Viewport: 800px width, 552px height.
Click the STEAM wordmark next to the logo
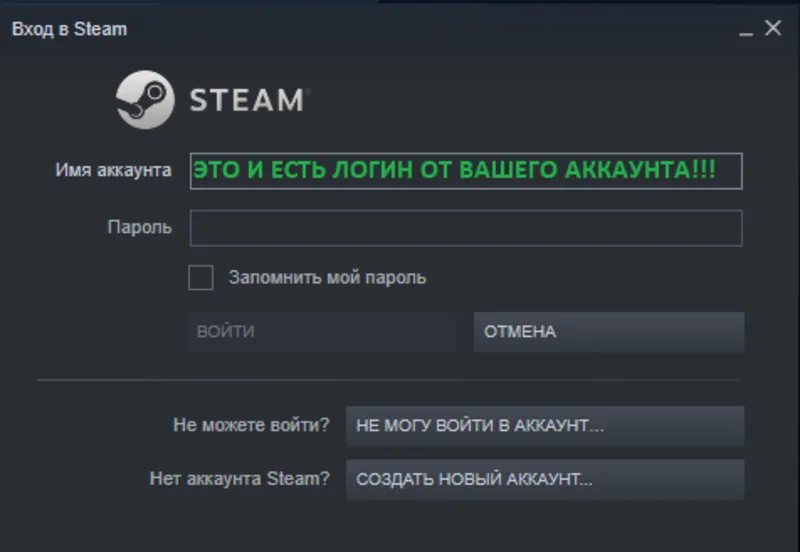[x=248, y=100]
